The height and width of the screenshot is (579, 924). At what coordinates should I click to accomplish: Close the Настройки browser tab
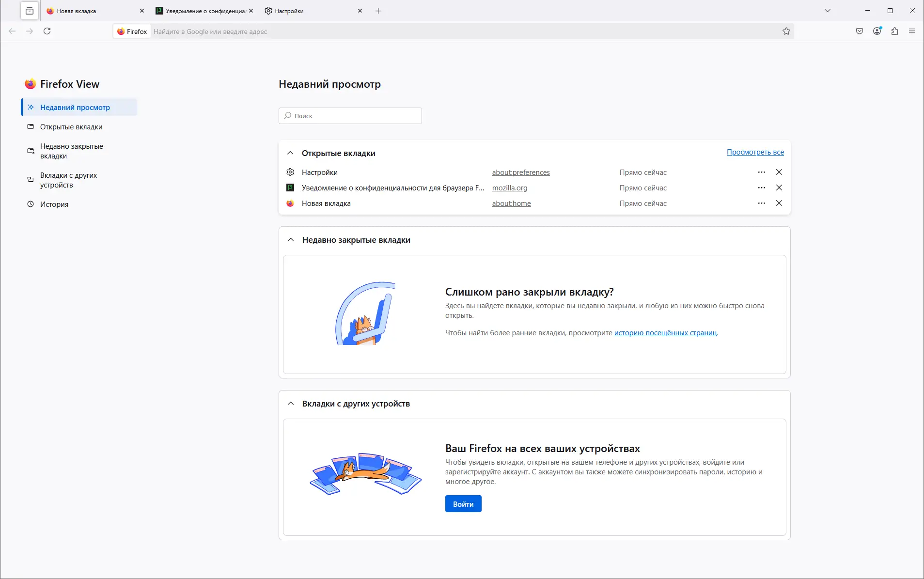pyautogui.click(x=360, y=11)
